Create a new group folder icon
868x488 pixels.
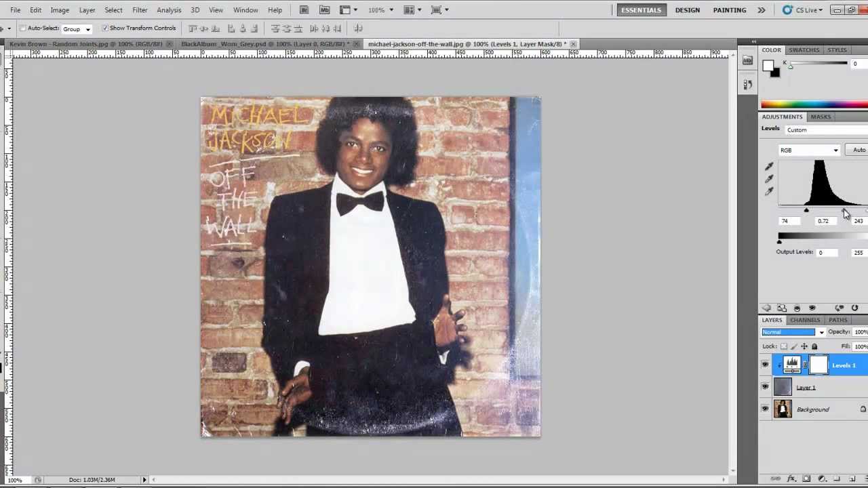[x=836, y=479]
